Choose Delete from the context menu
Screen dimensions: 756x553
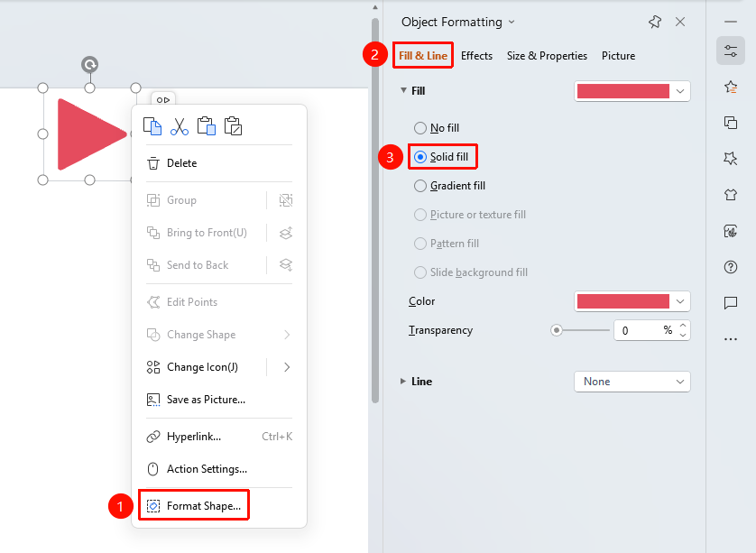coord(219,163)
